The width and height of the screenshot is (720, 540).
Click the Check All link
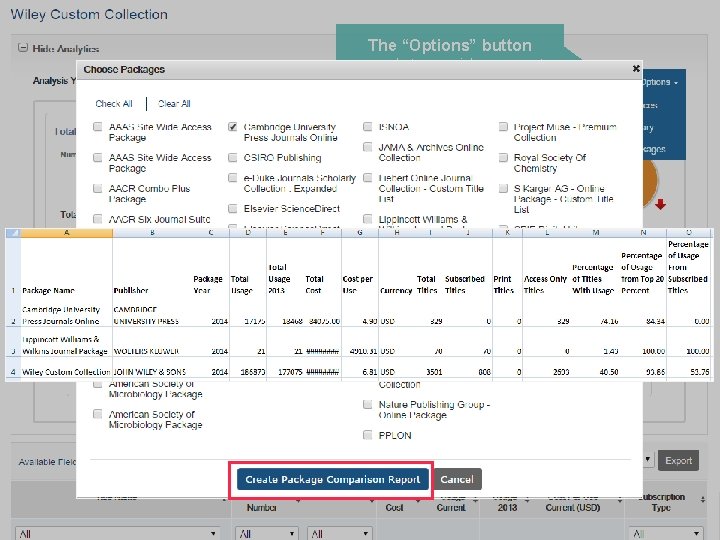click(x=114, y=104)
